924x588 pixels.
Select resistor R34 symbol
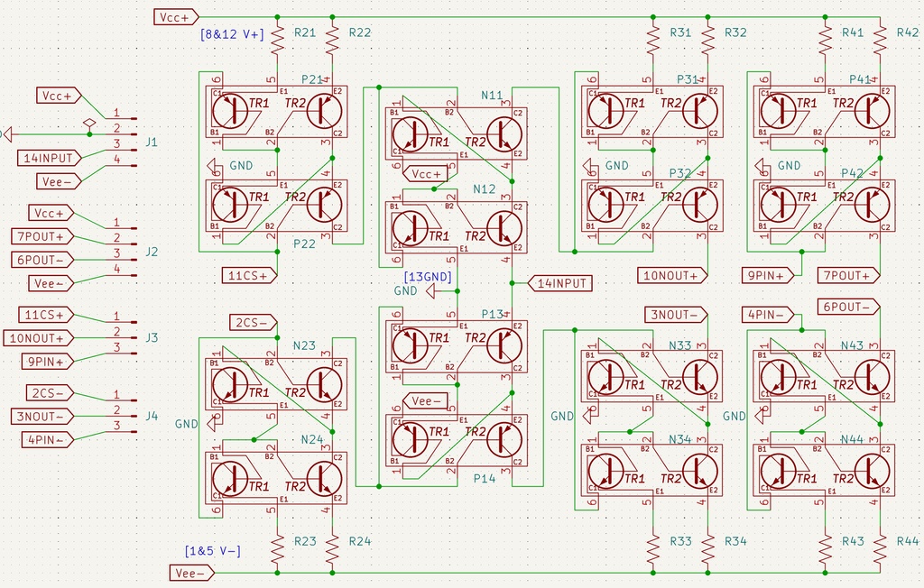point(707,548)
